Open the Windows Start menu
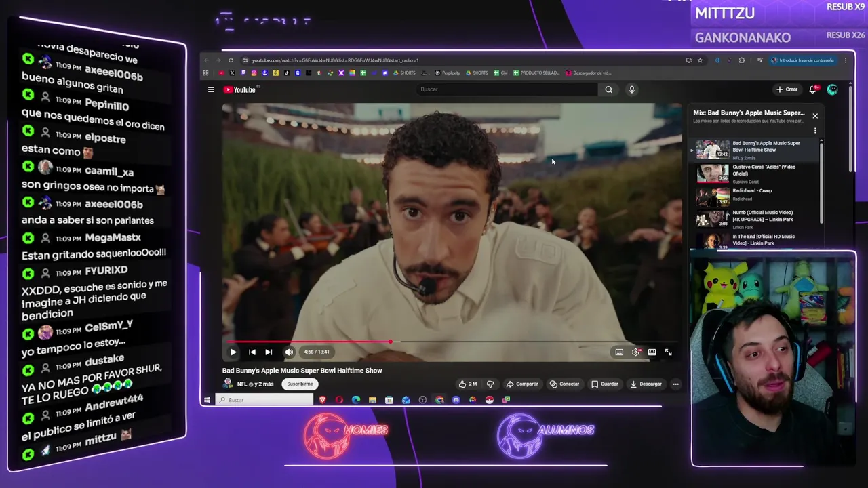 tap(207, 400)
